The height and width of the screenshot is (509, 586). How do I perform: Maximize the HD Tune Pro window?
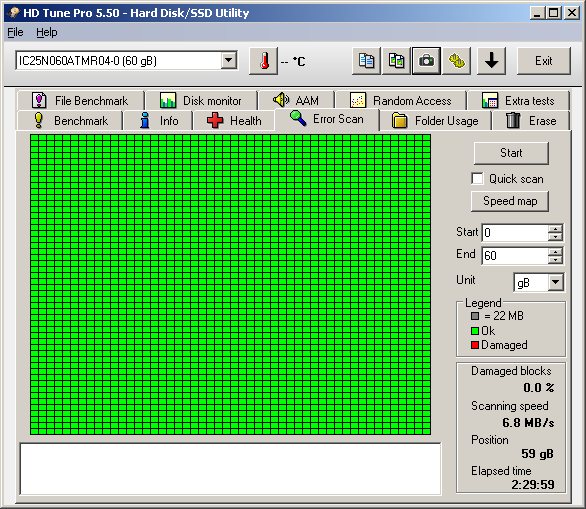pos(554,13)
